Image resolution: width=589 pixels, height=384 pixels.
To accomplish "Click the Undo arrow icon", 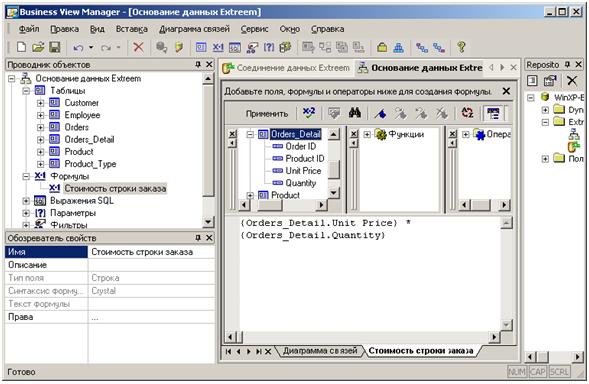I will [78, 48].
